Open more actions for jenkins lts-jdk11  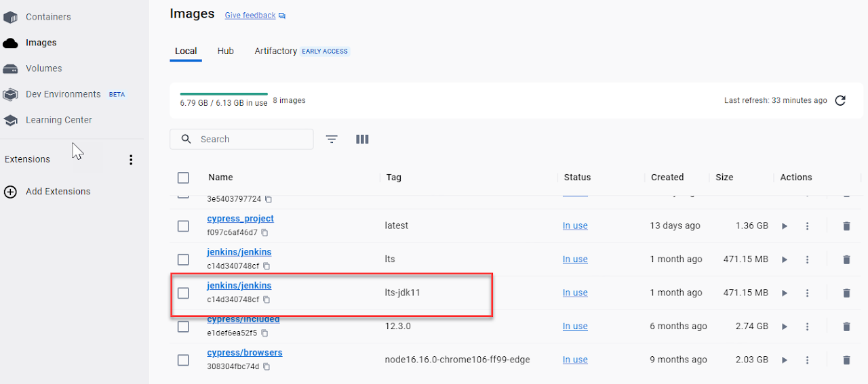tap(807, 293)
